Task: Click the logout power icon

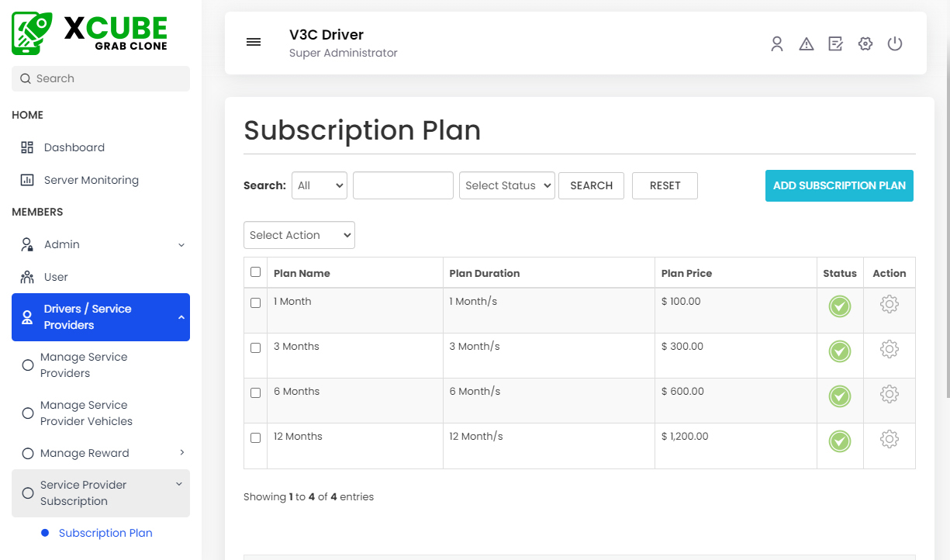Action: click(x=895, y=44)
